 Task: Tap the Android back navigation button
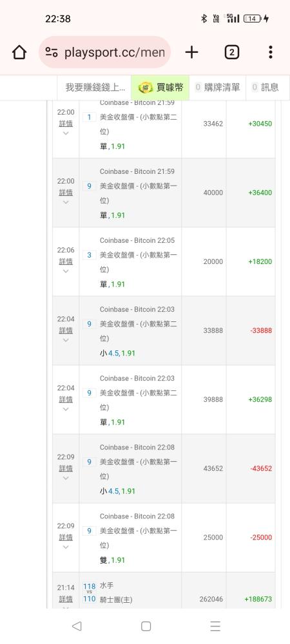point(77,626)
